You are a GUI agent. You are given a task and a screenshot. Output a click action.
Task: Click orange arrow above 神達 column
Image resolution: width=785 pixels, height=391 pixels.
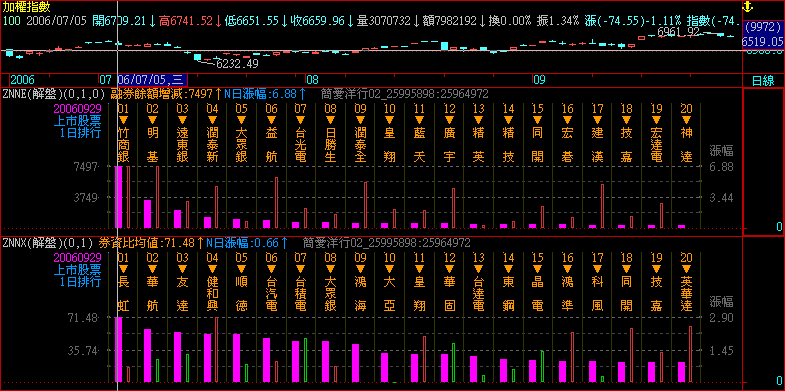tap(686, 120)
